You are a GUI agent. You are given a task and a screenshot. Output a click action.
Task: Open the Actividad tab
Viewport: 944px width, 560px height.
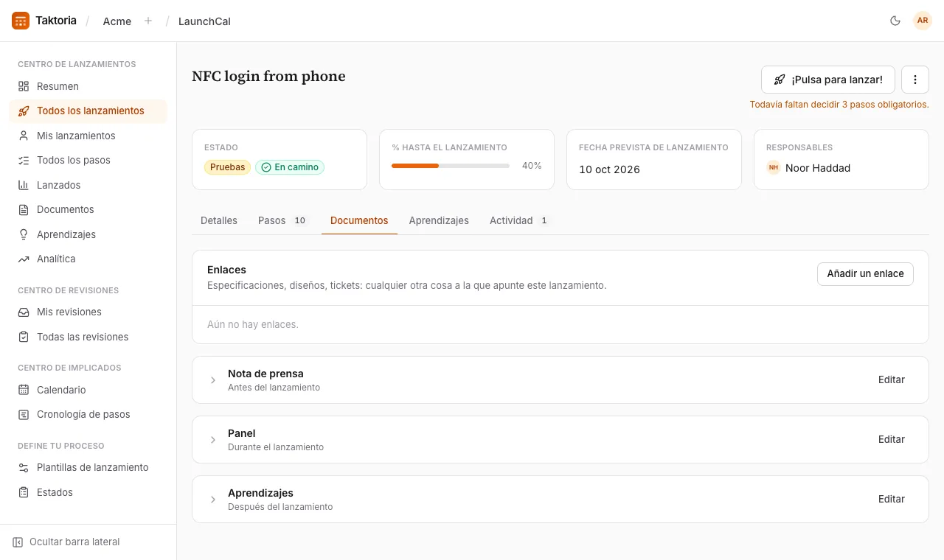[x=519, y=220]
